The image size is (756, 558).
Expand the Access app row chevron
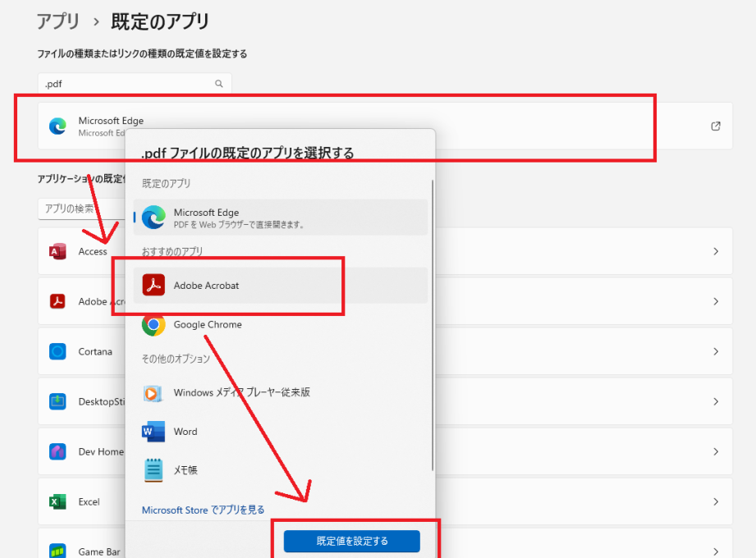pos(715,252)
